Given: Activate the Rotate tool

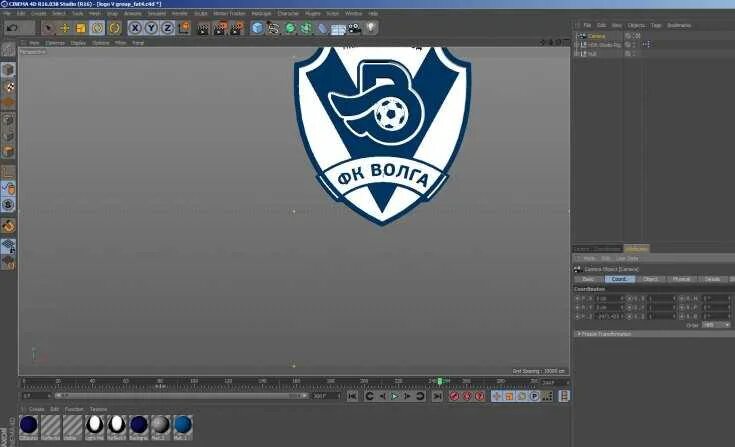Looking at the screenshot, I should pyautogui.click(x=97, y=28).
